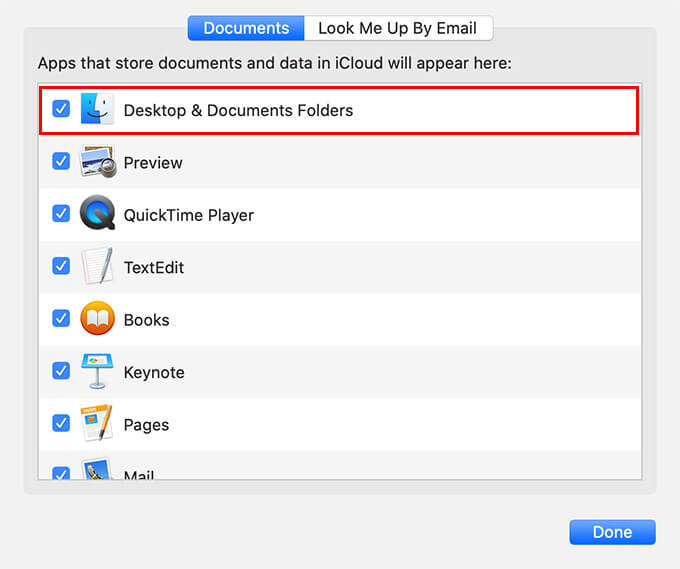This screenshot has height=569, width=680.
Task: Select the 'Keynote' row label
Action: tap(154, 373)
